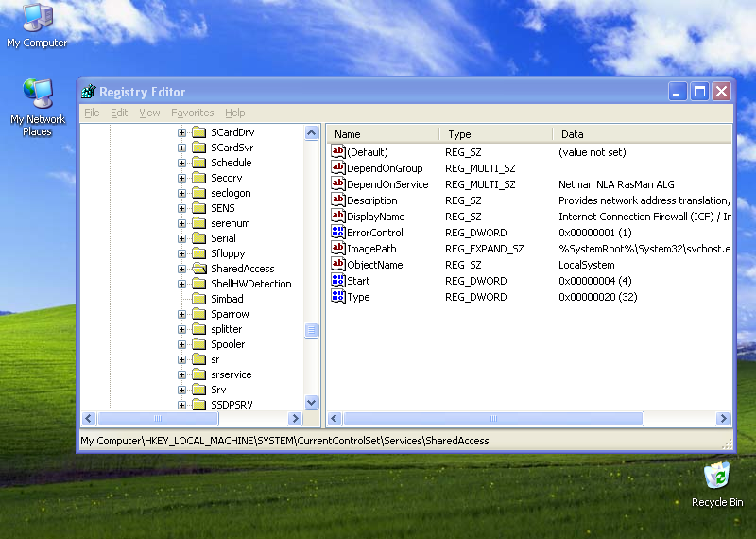Image resolution: width=756 pixels, height=539 pixels.
Task: Click tree pane horizontal scroll left arrow
Action: (89, 418)
